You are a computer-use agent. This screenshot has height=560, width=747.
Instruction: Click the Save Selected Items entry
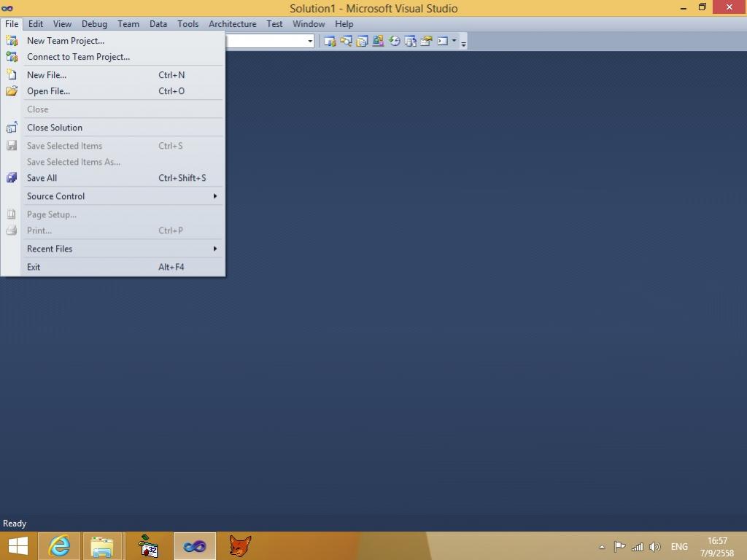(113, 146)
